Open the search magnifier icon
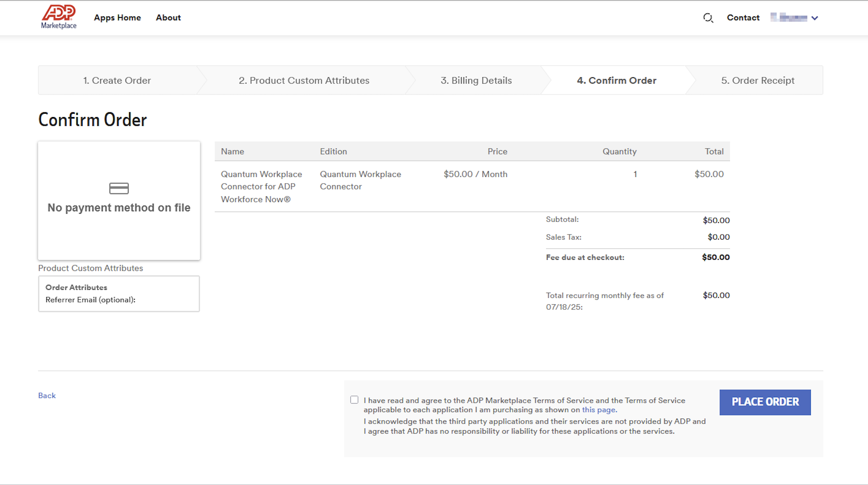 click(x=708, y=18)
